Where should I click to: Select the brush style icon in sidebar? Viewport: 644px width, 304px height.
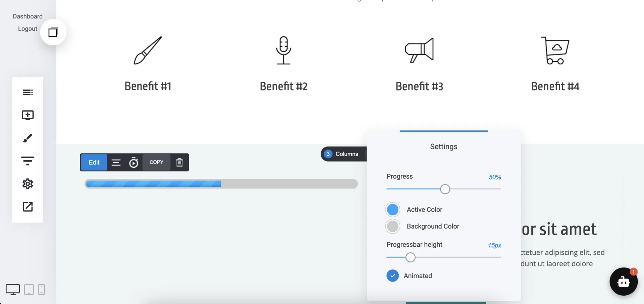28,138
